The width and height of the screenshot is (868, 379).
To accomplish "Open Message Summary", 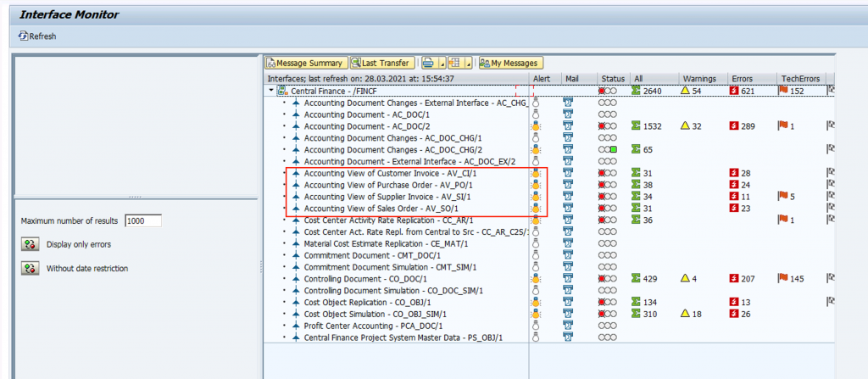I will 306,63.
